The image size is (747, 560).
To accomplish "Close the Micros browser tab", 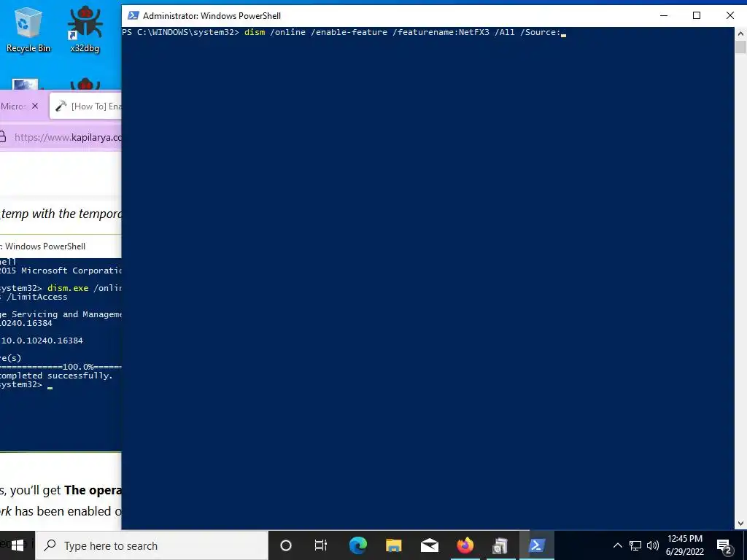I will (35, 106).
